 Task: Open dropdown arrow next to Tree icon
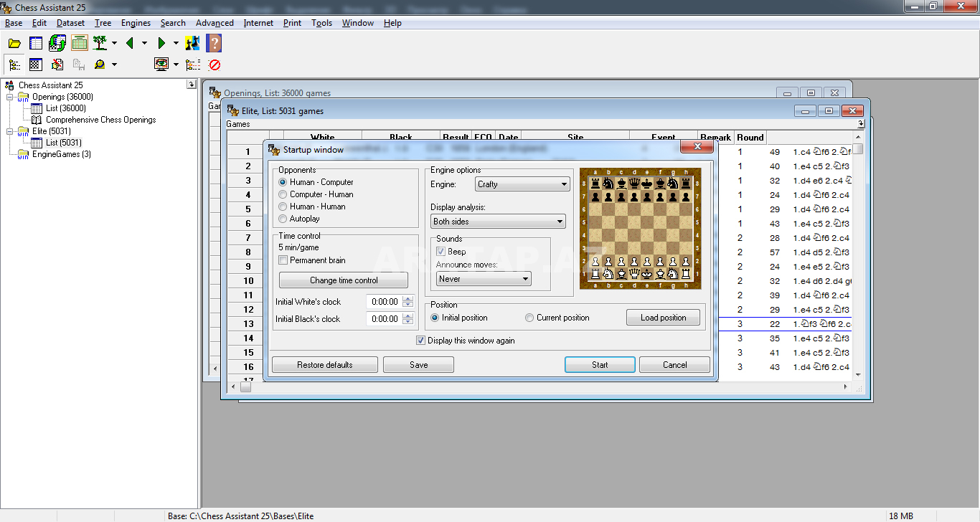click(113, 43)
